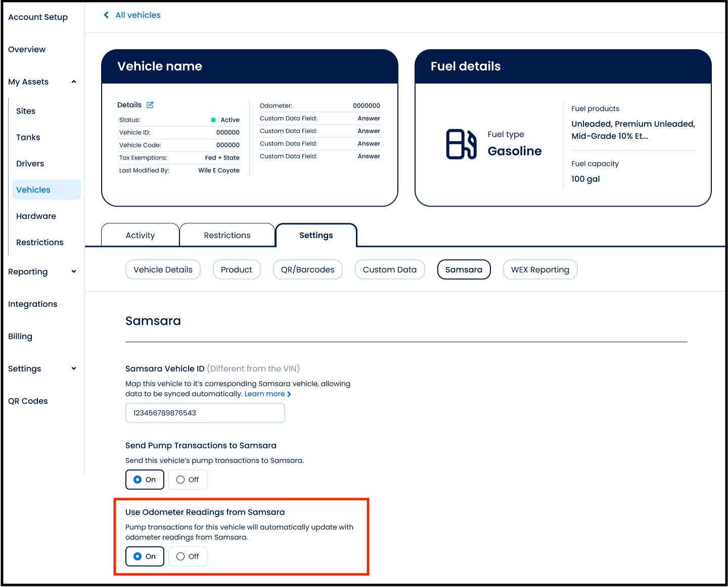Click the edit pencil icon beside Details
728x587 pixels.
click(x=150, y=105)
